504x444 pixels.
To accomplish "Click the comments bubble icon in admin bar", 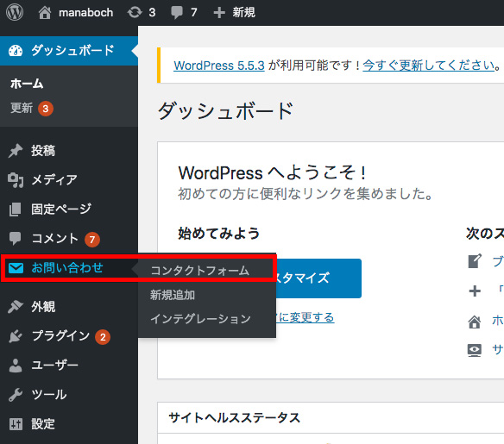I will (176, 13).
